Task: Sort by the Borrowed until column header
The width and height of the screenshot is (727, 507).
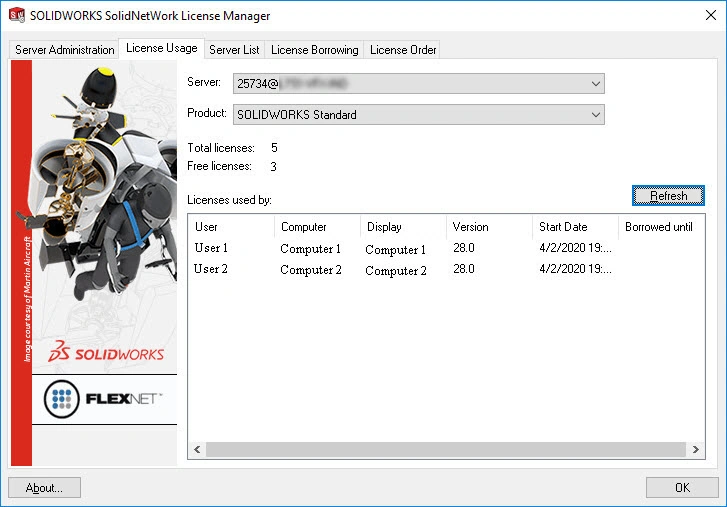Action: pyautogui.click(x=661, y=227)
